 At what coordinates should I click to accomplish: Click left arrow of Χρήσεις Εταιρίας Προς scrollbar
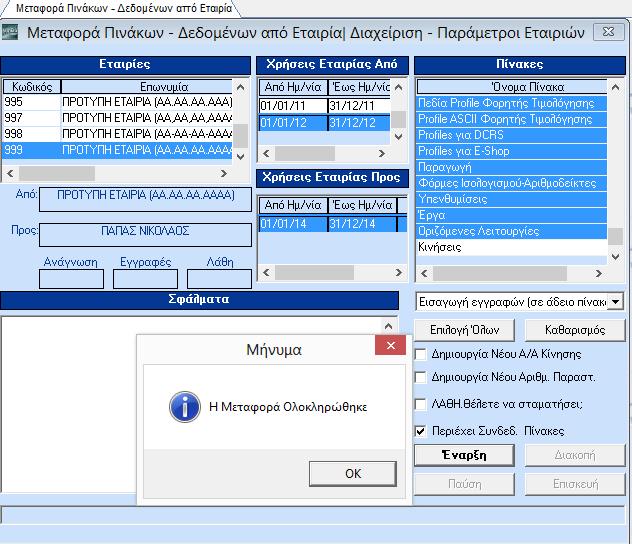(x=266, y=272)
